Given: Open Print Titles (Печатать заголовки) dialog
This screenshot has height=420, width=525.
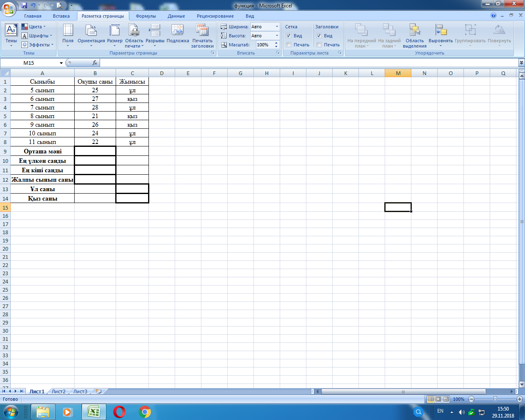Looking at the screenshot, I should click(202, 35).
